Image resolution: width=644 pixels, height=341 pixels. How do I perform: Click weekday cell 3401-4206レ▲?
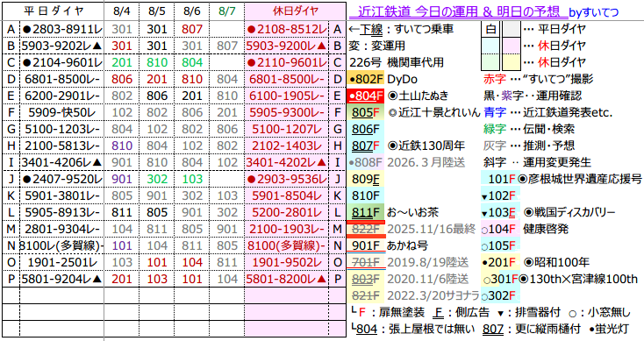61,162
